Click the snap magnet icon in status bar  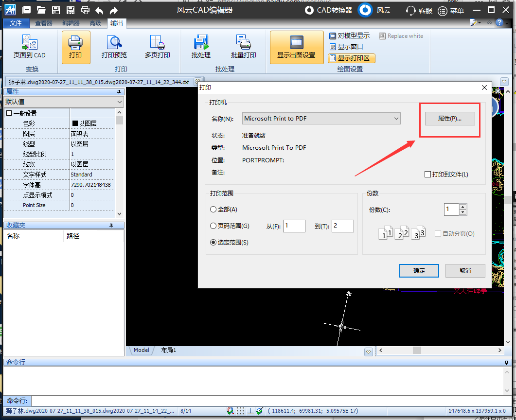231,411
